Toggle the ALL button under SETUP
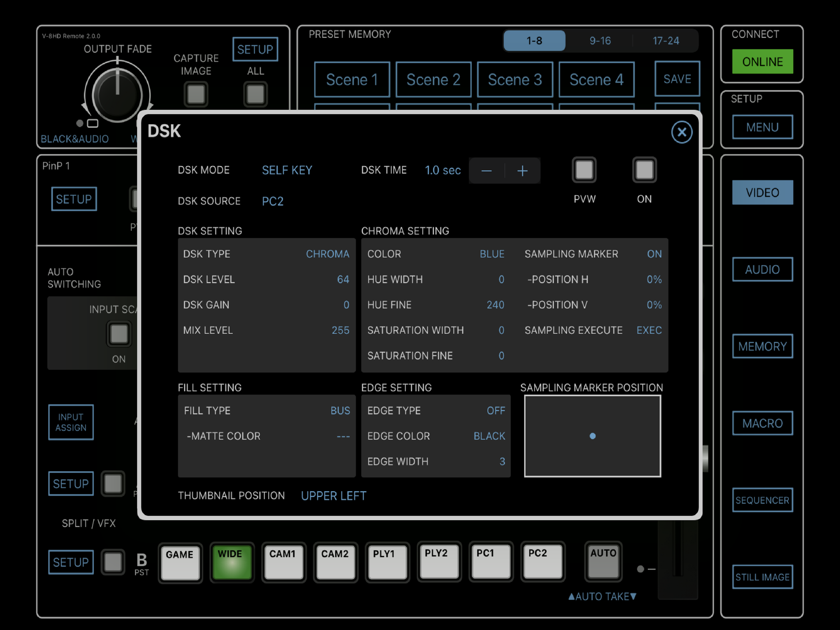 [x=255, y=94]
